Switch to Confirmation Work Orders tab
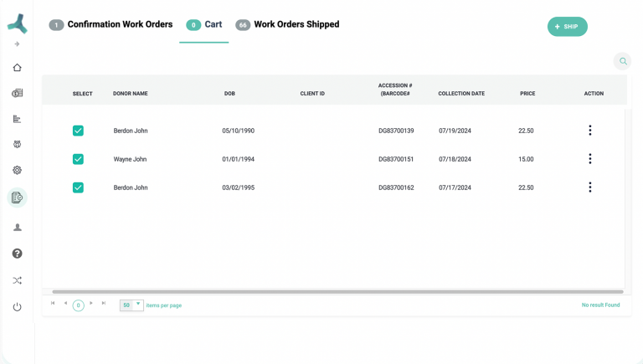Screen dimensions: 643x364 coord(119,25)
